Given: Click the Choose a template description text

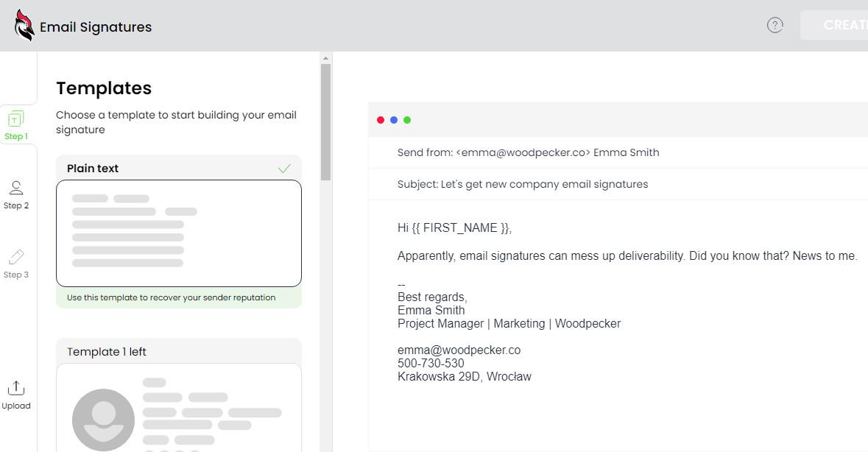Looking at the screenshot, I should tap(176, 122).
